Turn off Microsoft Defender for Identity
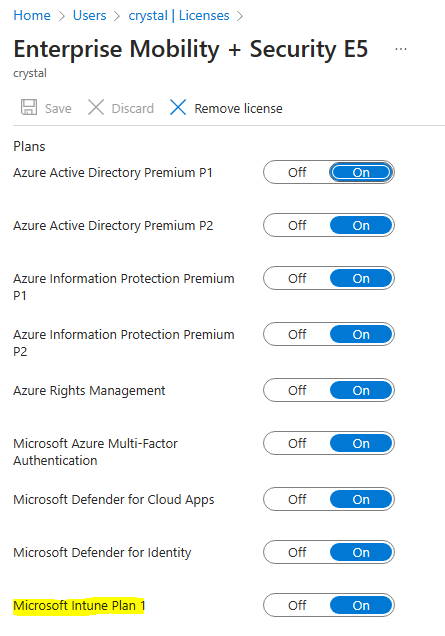445x636 pixels. (297, 552)
